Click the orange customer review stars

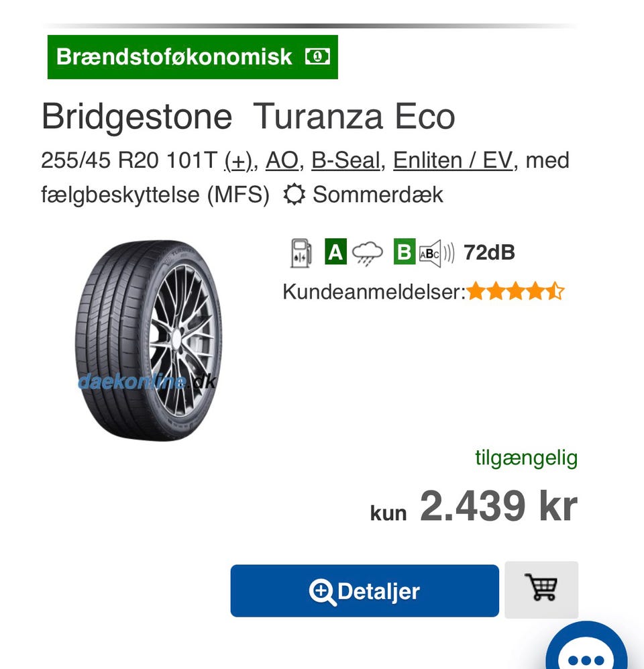pyautogui.click(x=515, y=292)
